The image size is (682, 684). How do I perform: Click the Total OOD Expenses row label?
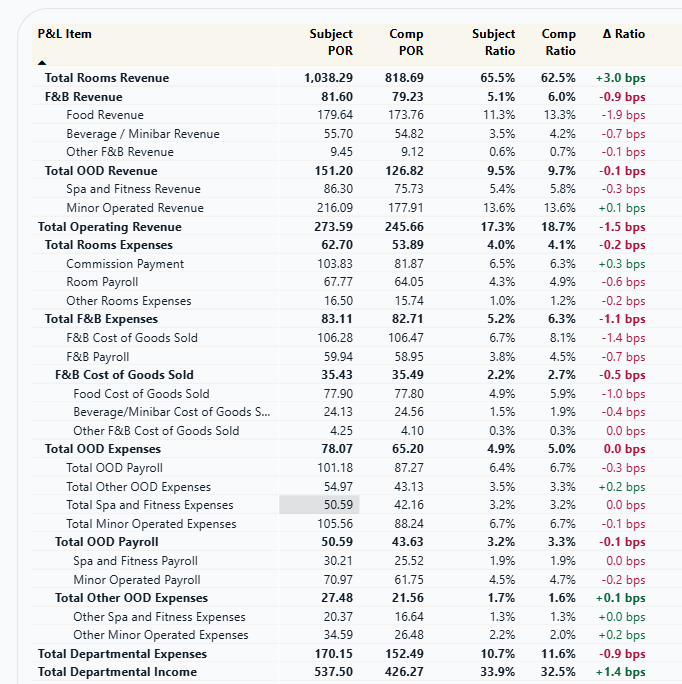103,449
